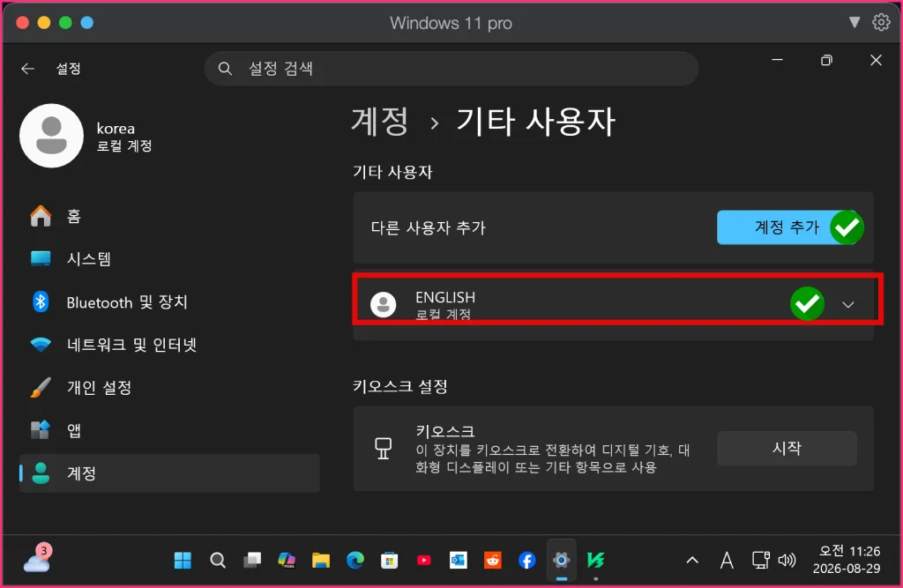Viewport: 903px width, 588px height.
Task: Open taskbar search magnifier icon
Action: click(218, 560)
